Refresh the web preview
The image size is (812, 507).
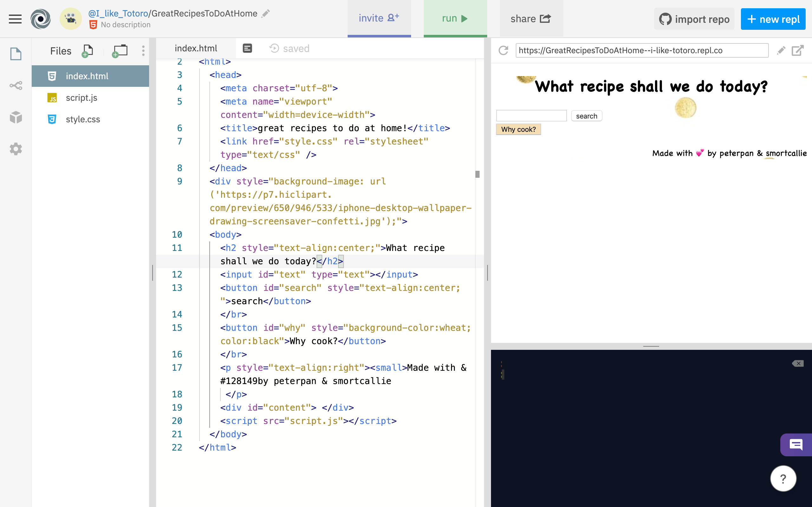(503, 50)
